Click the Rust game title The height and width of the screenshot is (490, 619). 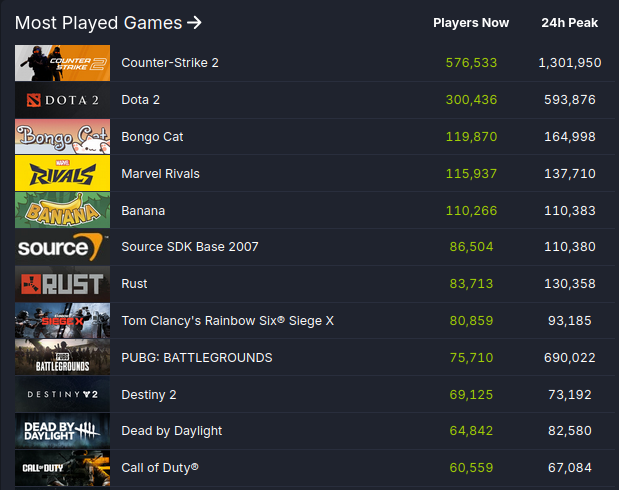click(134, 284)
